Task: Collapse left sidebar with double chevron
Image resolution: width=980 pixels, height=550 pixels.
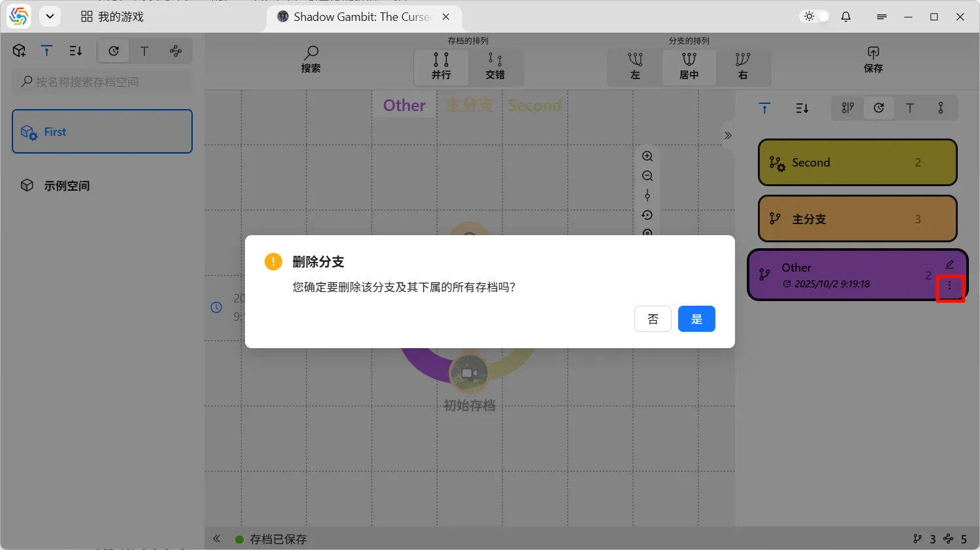Action: (217, 539)
